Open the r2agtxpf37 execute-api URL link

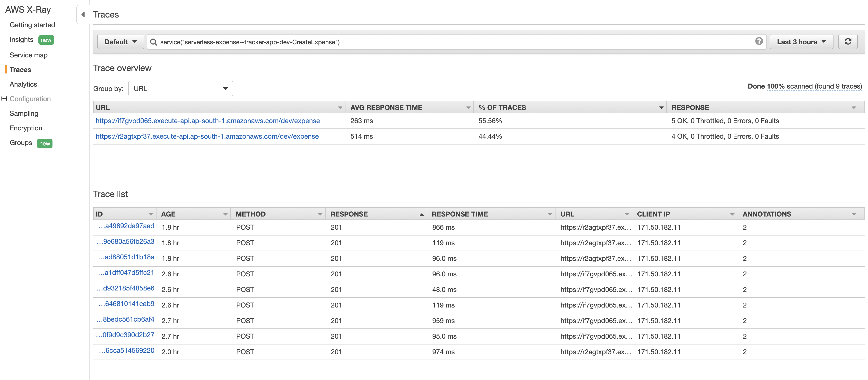[x=207, y=136]
